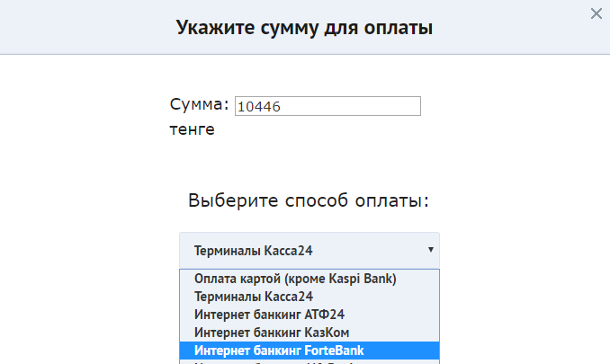
Task: Open the payment method combo box
Action: pyautogui.click(x=309, y=251)
